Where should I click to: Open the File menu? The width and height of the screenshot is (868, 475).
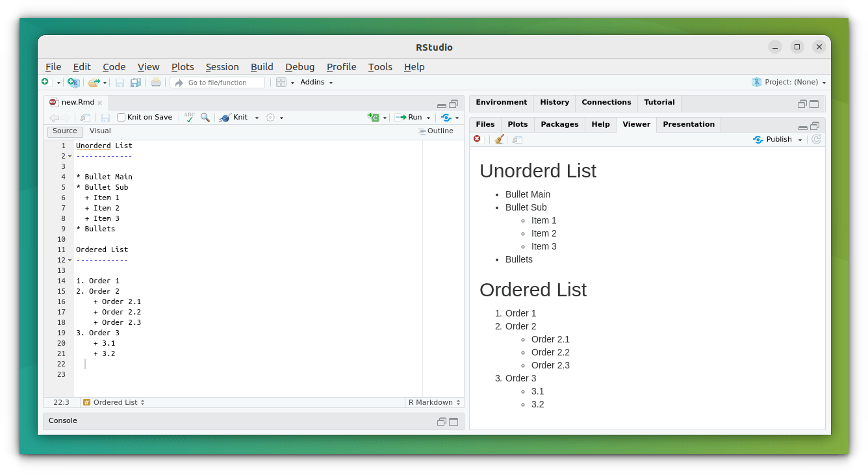pyautogui.click(x=53, y=67)
